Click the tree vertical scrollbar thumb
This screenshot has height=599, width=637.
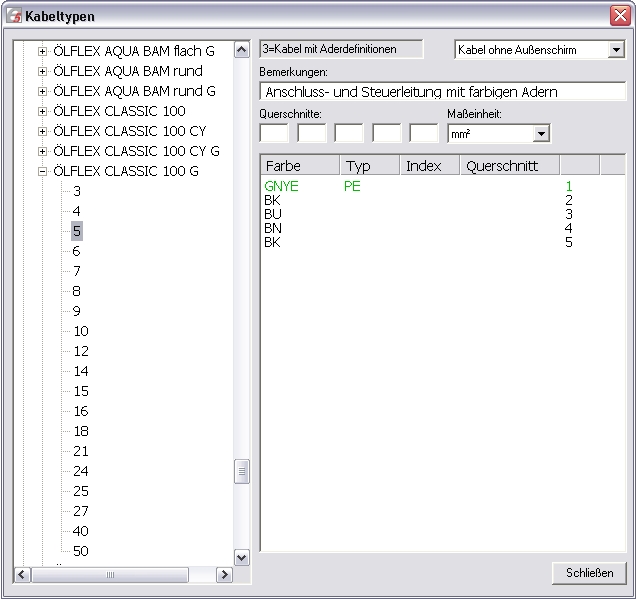[242, 471]
